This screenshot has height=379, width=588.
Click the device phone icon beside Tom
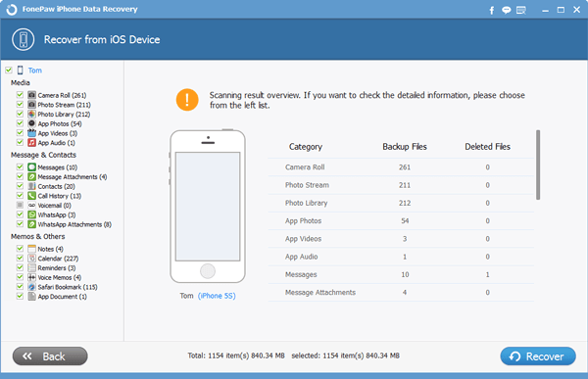click(x=21, y=71)
